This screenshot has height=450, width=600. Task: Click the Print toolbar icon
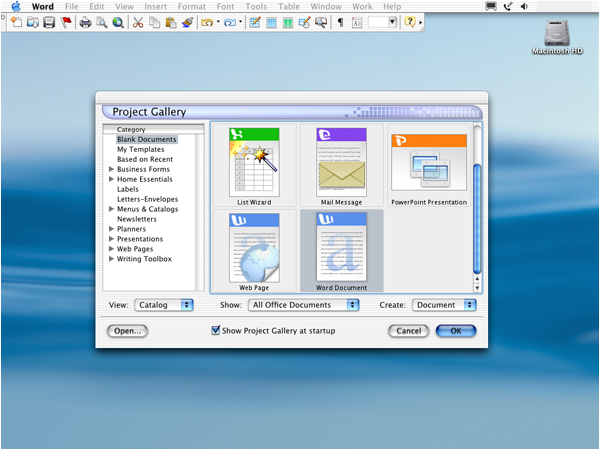click(x=85, y=23)
